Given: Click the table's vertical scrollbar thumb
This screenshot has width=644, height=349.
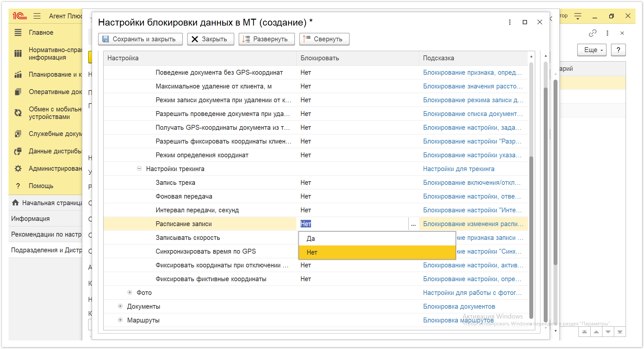Looking at the screenshot, I should point(531,237).
